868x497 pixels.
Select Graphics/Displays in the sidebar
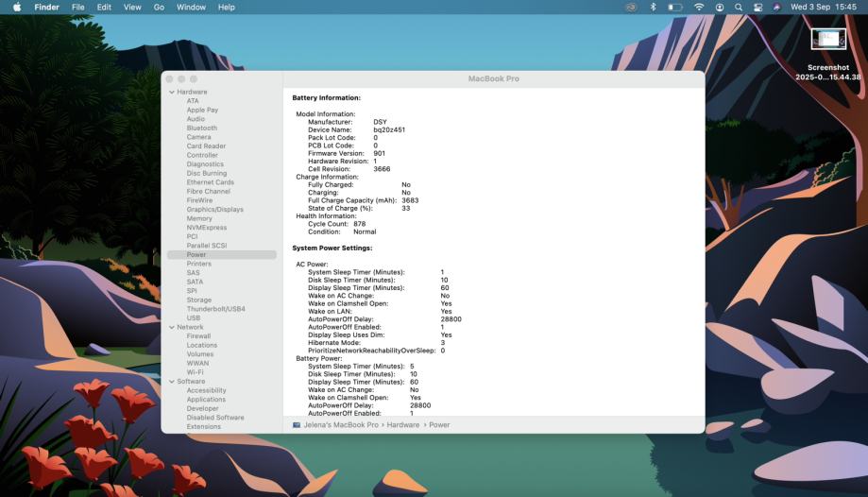pyautogui.click(x=214, y=210)
